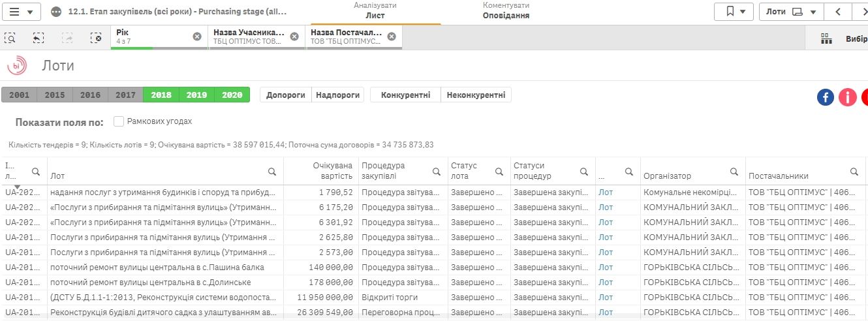Remove the Назва Учасника selection
This screenshot has height=321, width=868.
click(294, 37)
